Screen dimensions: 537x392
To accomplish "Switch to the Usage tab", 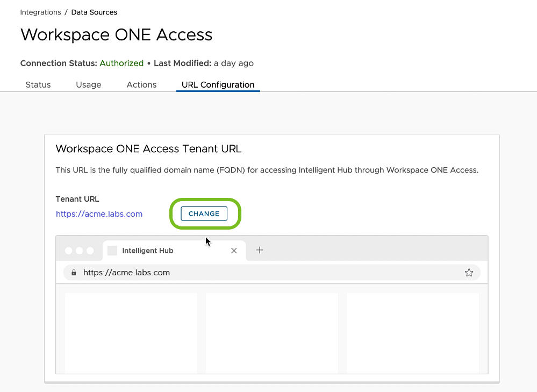I will coord(88,84).
